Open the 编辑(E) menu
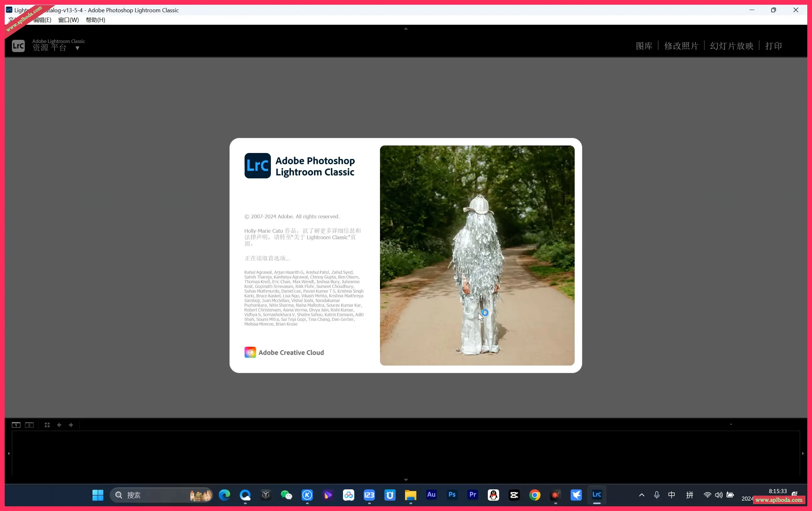 point(42,20)
